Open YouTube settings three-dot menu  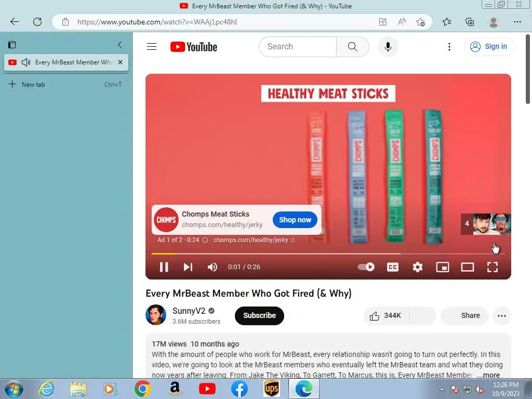pos(449,47)
